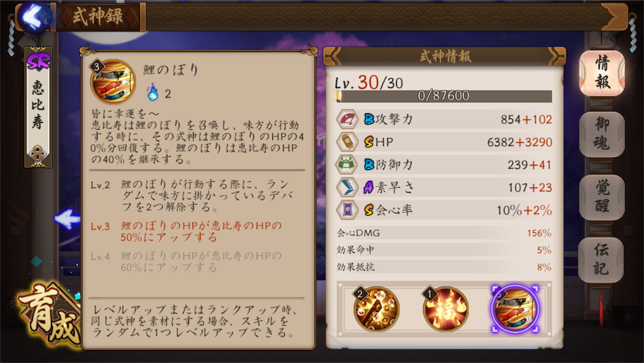
Task: Click the speed boot icon
Action: click(347, 187)
